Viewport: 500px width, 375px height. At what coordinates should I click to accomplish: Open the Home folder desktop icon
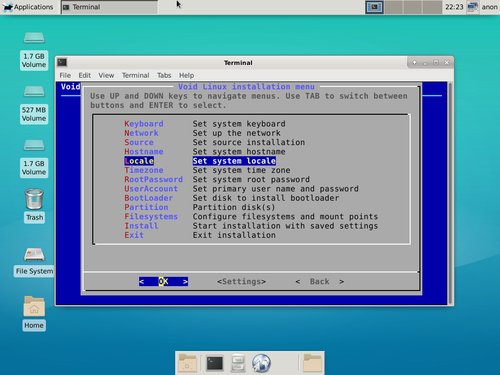(x=34, y=313)
